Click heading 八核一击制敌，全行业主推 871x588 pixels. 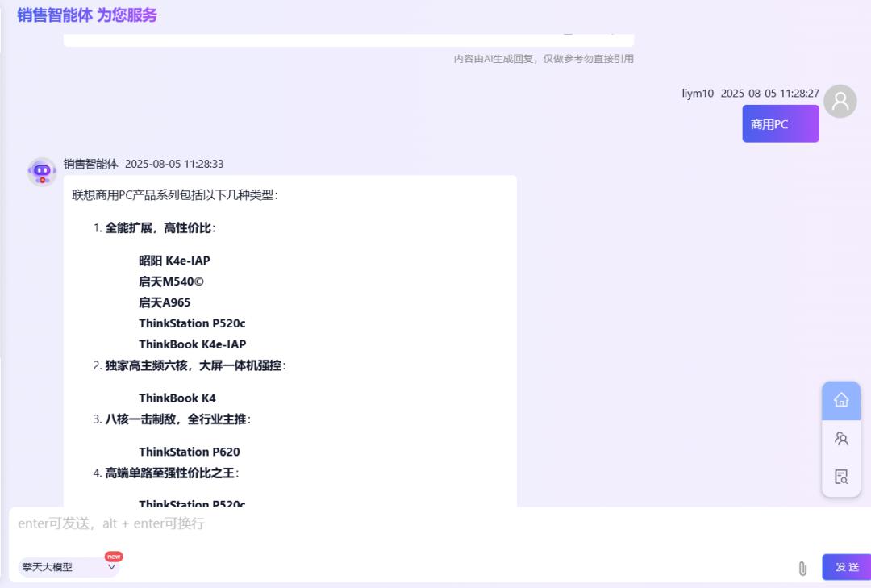[x=176, y=419]
